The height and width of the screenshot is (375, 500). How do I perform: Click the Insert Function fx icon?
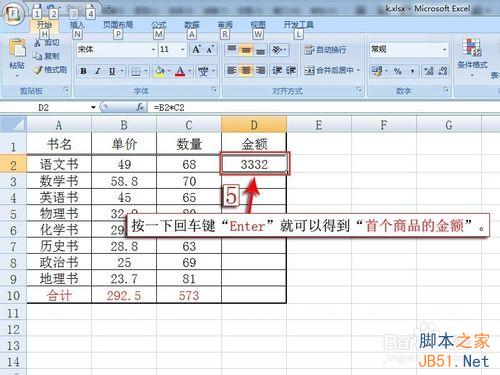(x=140, y=107)
